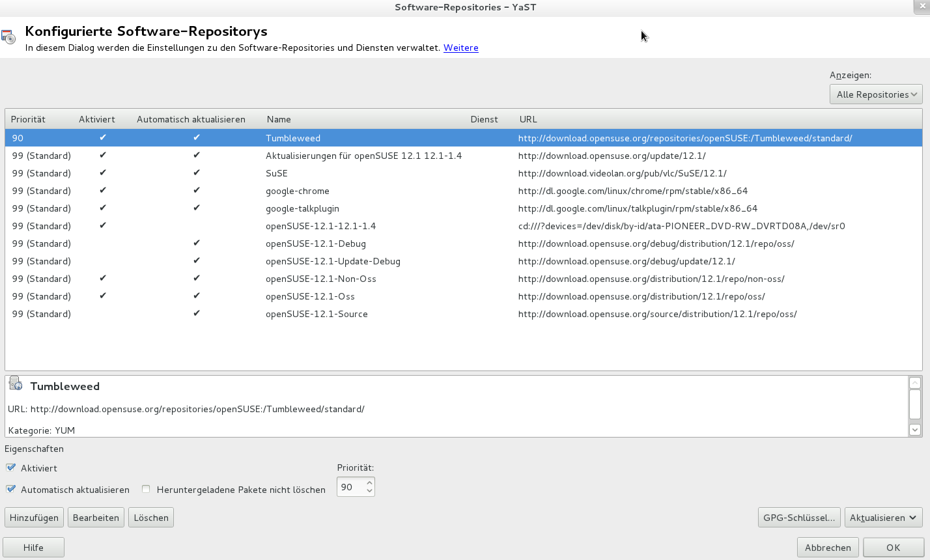The image size is (930, 560).
Task: Close the YaST window with the X button
Action: pyautogui.click(x=923, y=5)
